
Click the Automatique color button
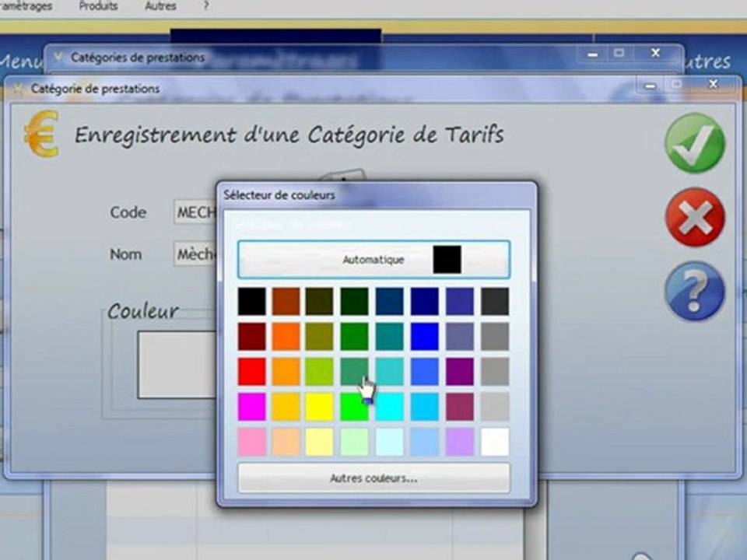pyautogui.click(x=373, y=260)
